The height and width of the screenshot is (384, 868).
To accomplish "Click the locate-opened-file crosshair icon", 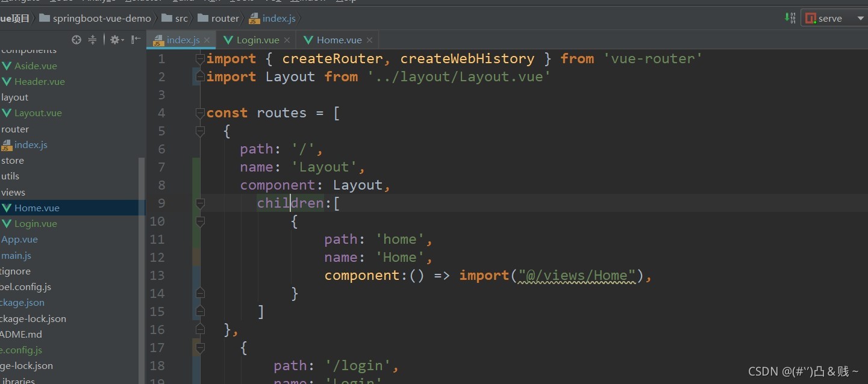I will click(76, 40).
